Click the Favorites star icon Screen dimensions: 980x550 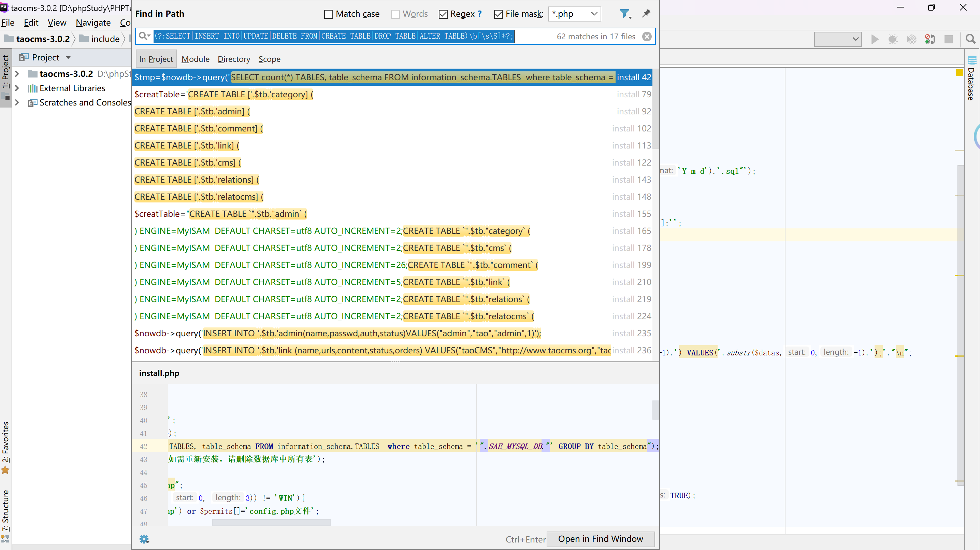tap(5, 470)
